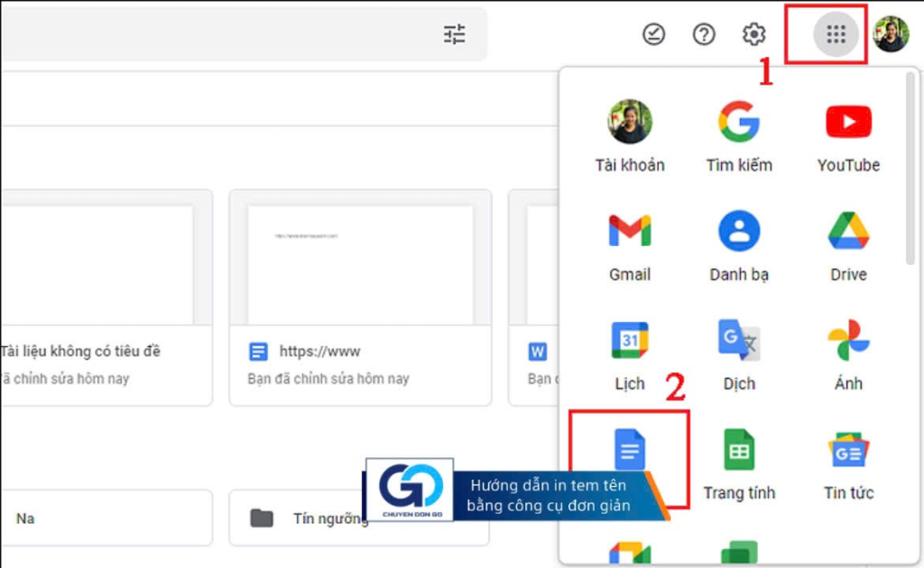The image size is (924, 568).
Task: Open Ảnh photos app
Action: click(848, 355)
